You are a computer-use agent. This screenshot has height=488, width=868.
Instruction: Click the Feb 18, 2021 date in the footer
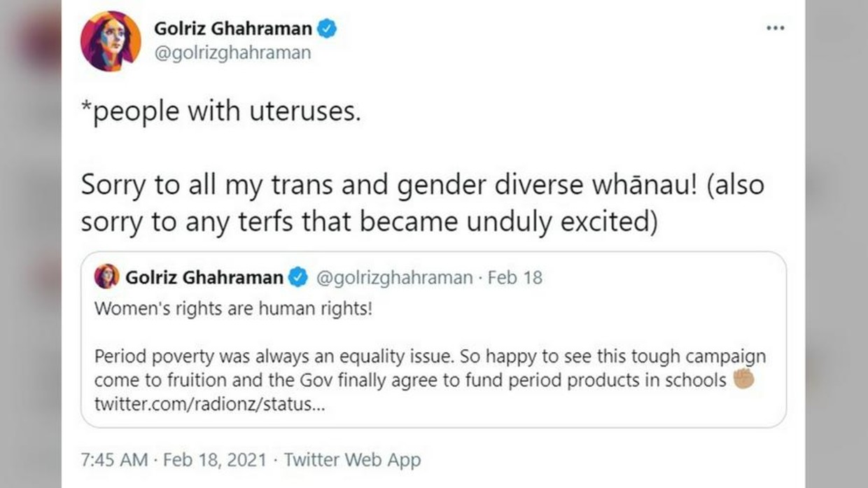click(x=215, y=460)
